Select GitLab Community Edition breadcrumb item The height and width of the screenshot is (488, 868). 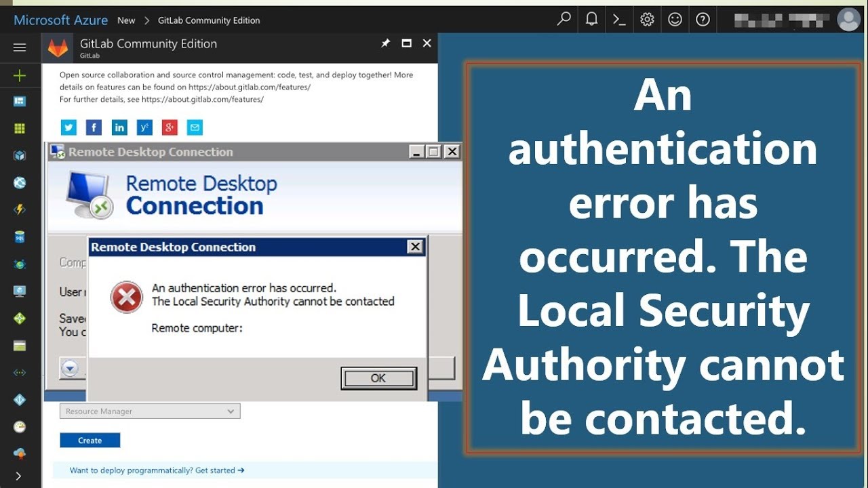coord(209,20)
